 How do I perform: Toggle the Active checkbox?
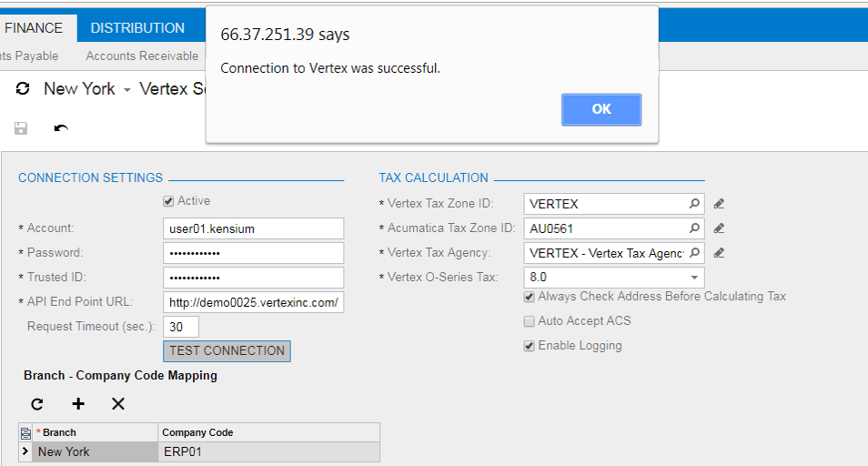coord(168,201)
